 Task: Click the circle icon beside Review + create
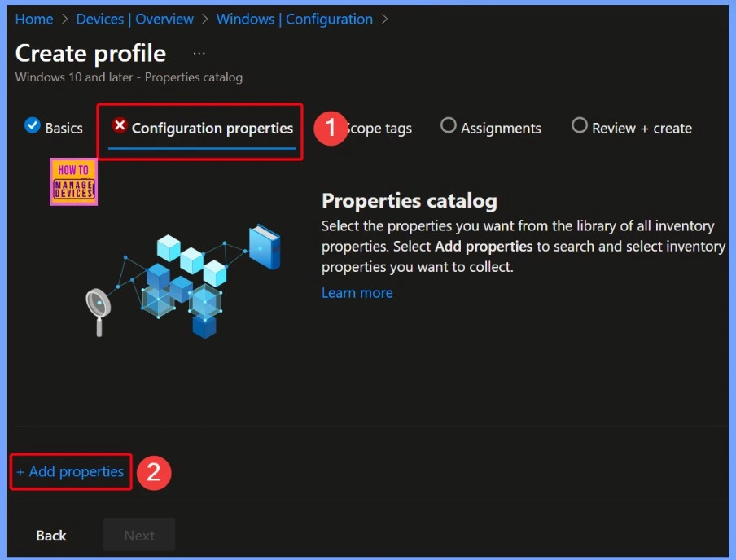tap(579, 125)
